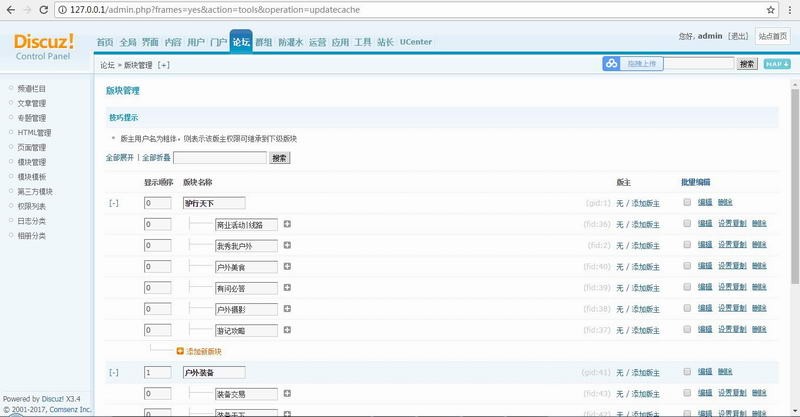800x417 pixels.
Task: Expand all forums via 全部展开
Action: click(119, 158)
